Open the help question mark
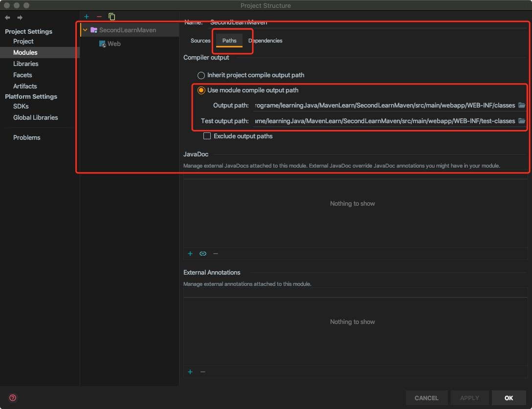This screenshot has width=532, height=409. [x=13, y=398]
